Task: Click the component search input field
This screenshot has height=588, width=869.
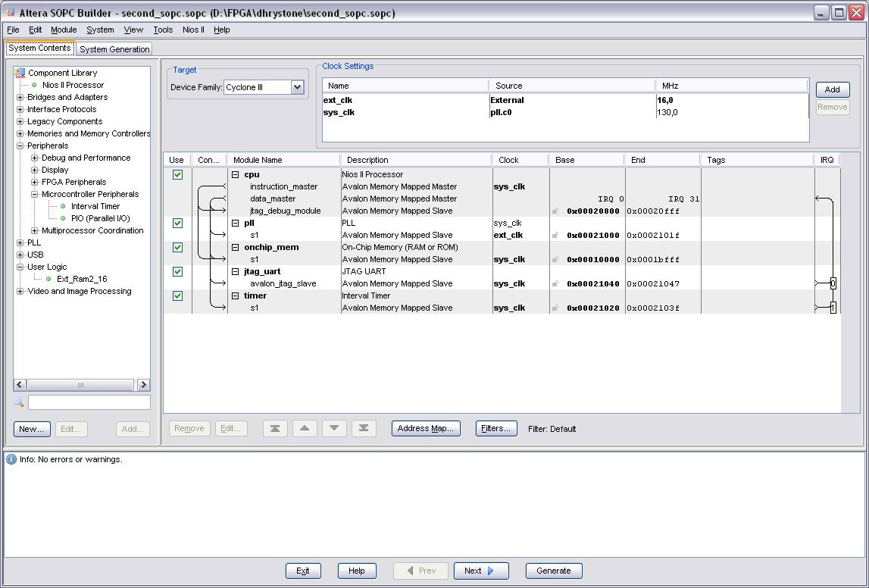Action: coord(89,402)
